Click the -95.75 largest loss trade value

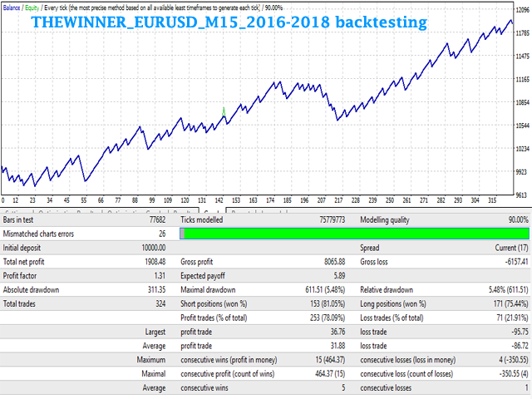520,332
